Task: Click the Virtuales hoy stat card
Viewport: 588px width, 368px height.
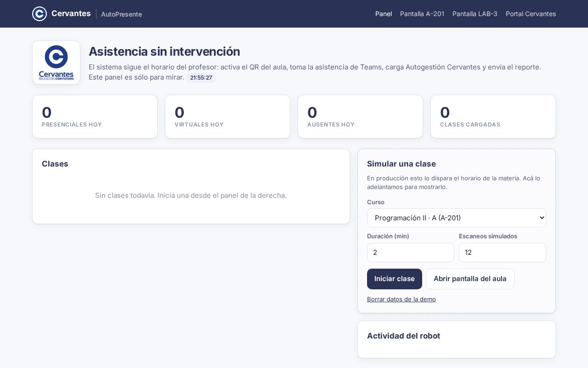Action: point(227,116)
